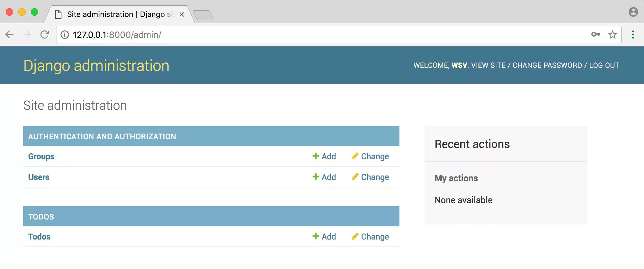Click the My actions heading
The height and width of the screenshot is (269, 644).
click(x=456, y=178)
